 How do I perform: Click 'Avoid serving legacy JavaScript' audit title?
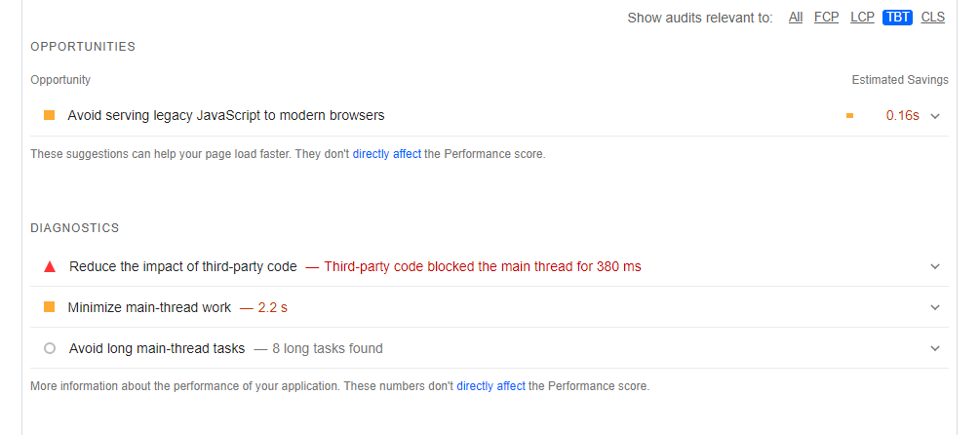pyautogui.click(x=226, y=115)
